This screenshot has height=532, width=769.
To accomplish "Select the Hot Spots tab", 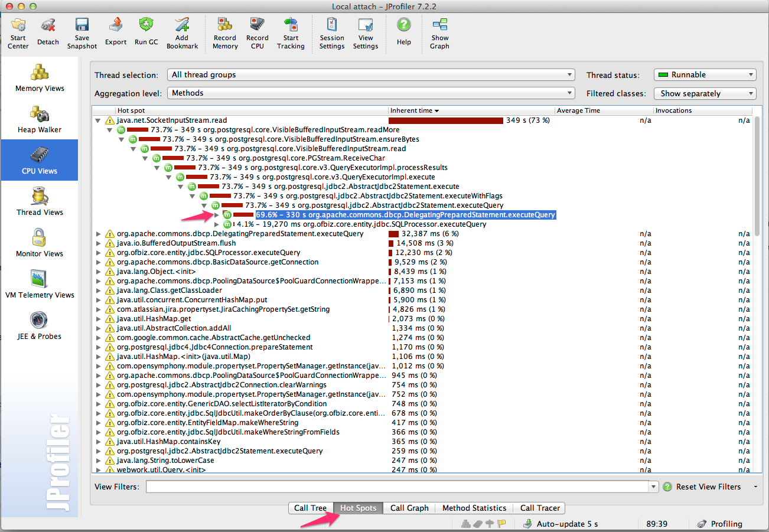I will point(358,508).
